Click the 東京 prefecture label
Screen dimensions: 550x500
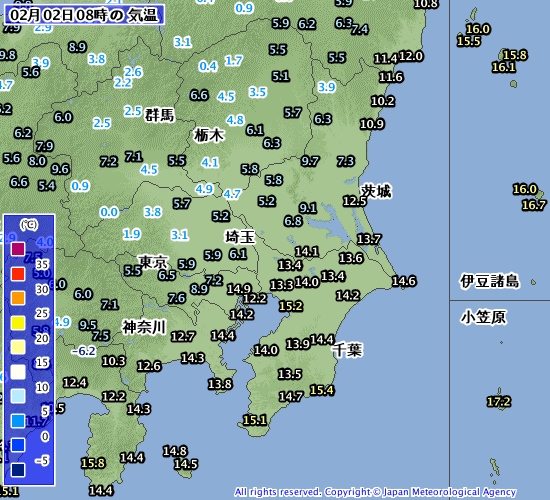(153, 261)
